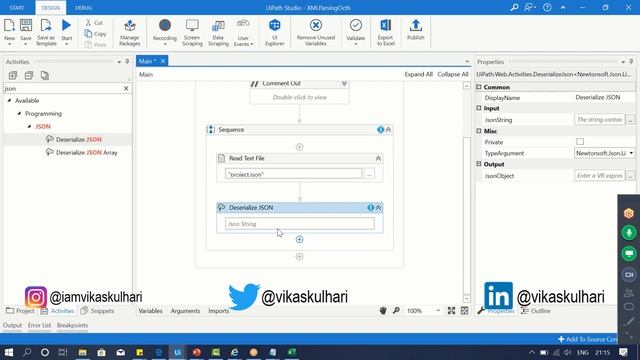Open User Events dropdown
The height and width of the screenshot is (360, 640).
[x=243, y=32]
